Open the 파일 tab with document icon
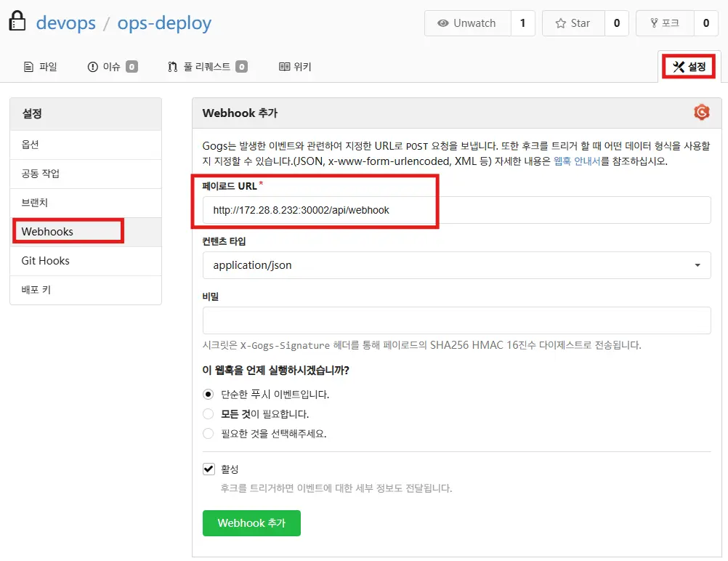 pos(40,66)
